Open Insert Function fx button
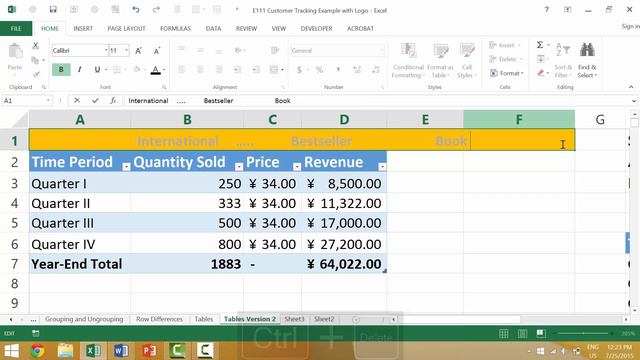This screenshot has height=360, width=640. (113, 100)
